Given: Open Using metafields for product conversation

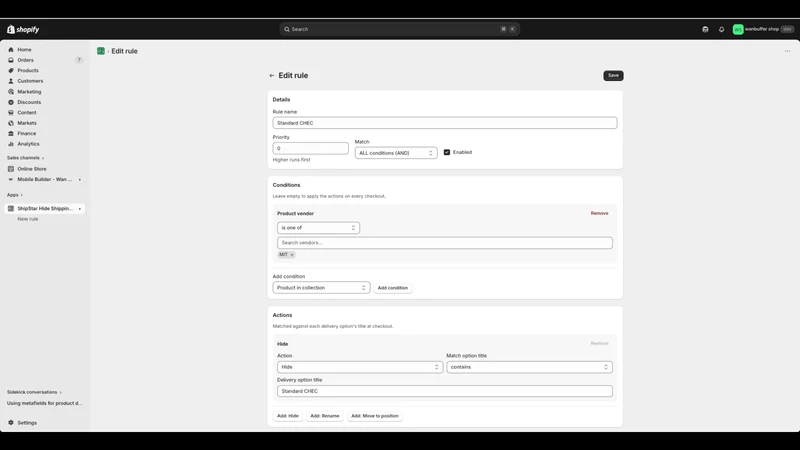Looking at the screenshot, I should 44,403.
